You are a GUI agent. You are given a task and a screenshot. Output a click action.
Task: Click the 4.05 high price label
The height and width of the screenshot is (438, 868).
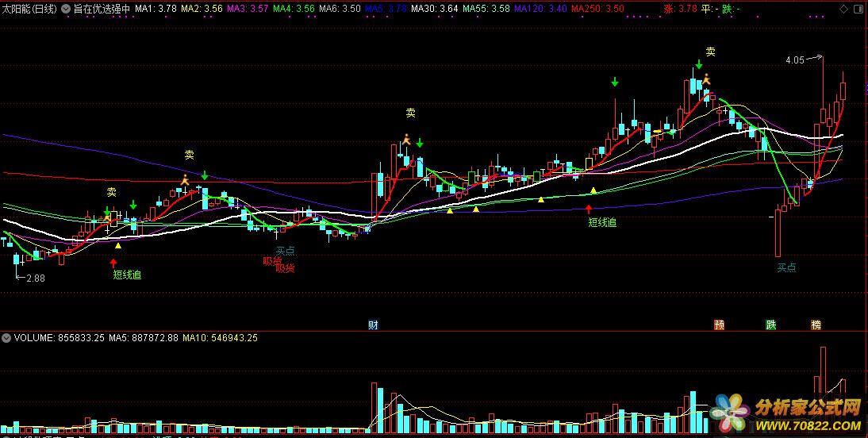click(x=795, y=60)
